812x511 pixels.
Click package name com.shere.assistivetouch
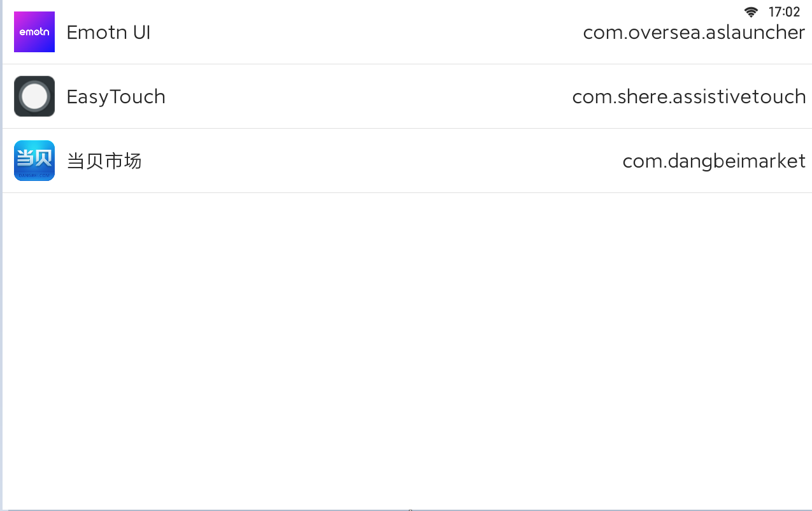(x=689, y=97)
